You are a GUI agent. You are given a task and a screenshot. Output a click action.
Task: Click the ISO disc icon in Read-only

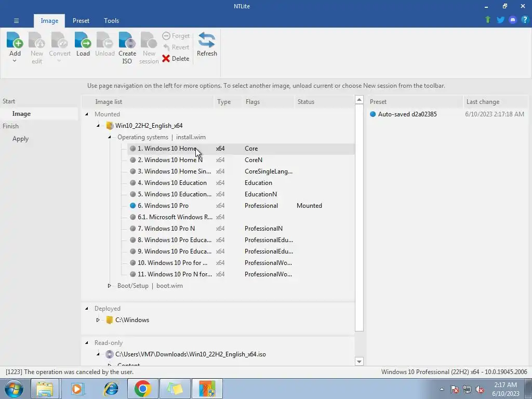pos(109,354)
